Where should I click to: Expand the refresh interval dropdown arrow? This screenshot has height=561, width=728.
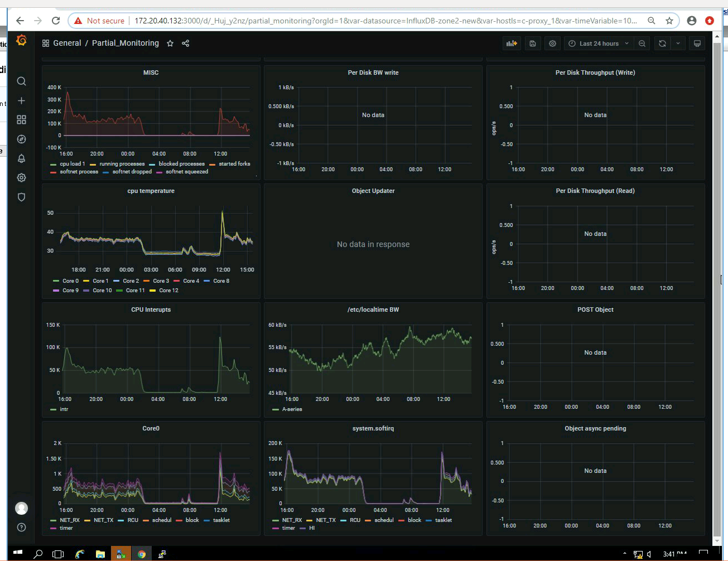coord(678,43)
